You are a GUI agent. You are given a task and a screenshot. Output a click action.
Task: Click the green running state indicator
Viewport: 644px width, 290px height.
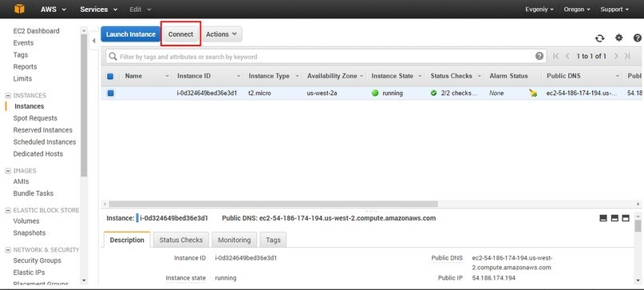374,93
